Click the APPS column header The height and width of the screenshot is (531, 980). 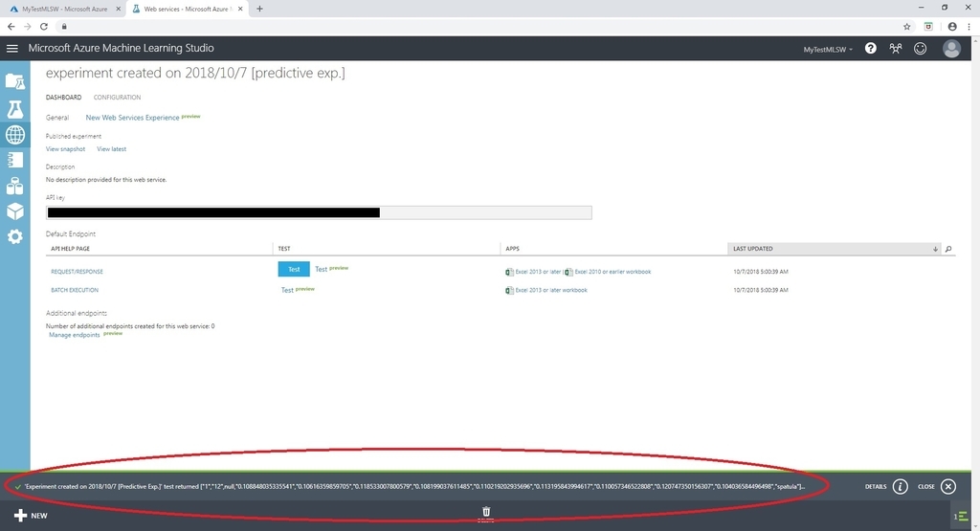[x=513, y=249]
